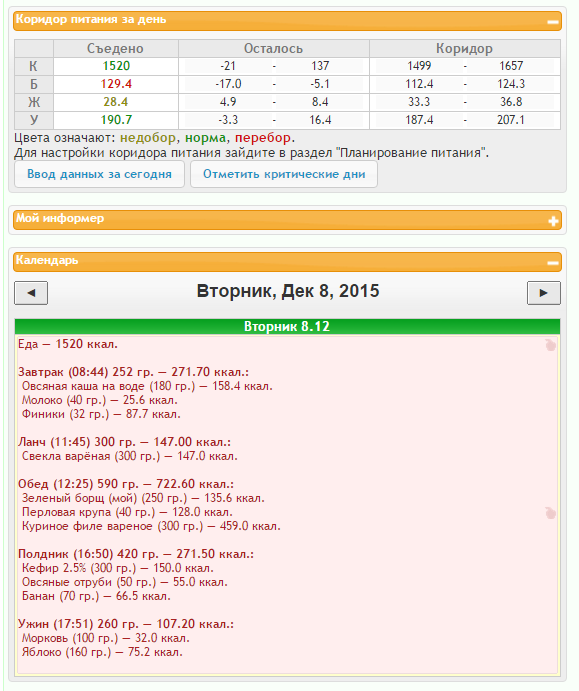Click the date heading Вторник, Дек 8, 2015
The image size is (579, 691).
point(288,291)
